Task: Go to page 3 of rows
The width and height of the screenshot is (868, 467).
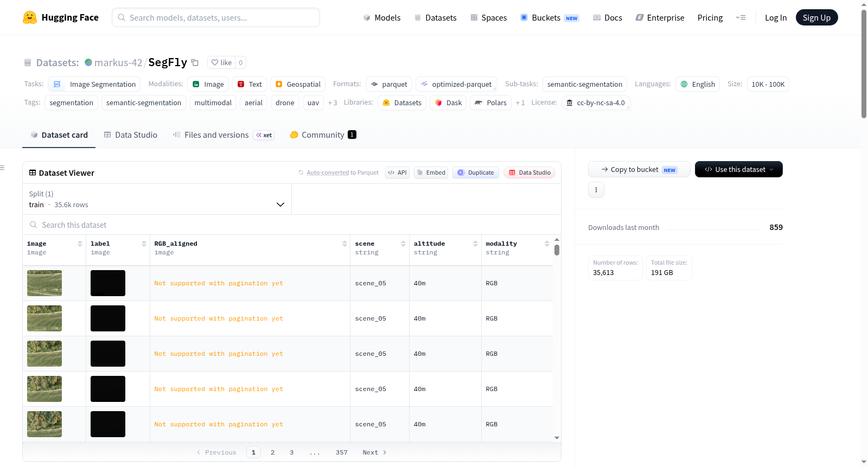Action: tap(291, 452)
